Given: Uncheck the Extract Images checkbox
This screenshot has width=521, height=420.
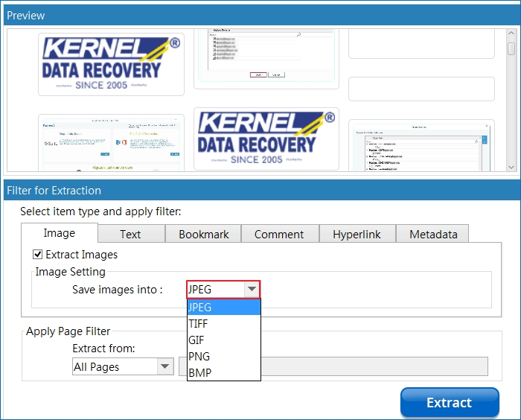Looking at the screenshot, I should [37, 255].
